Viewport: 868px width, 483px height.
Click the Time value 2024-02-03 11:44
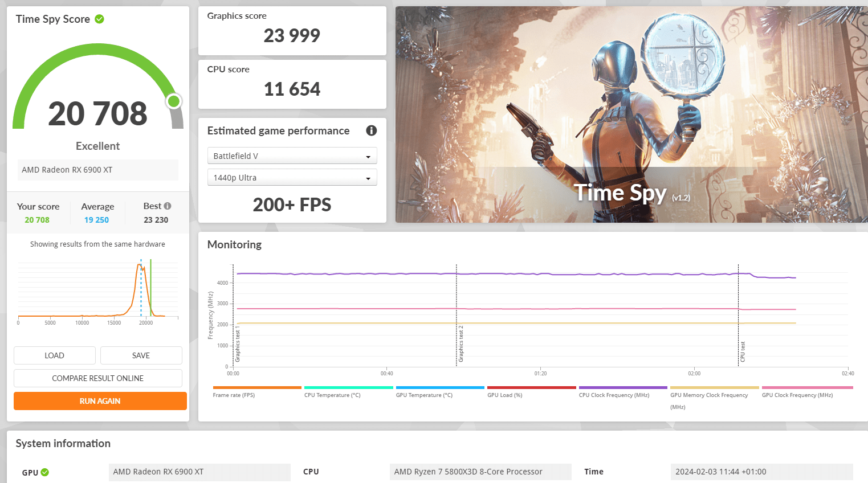pos(761,472)
